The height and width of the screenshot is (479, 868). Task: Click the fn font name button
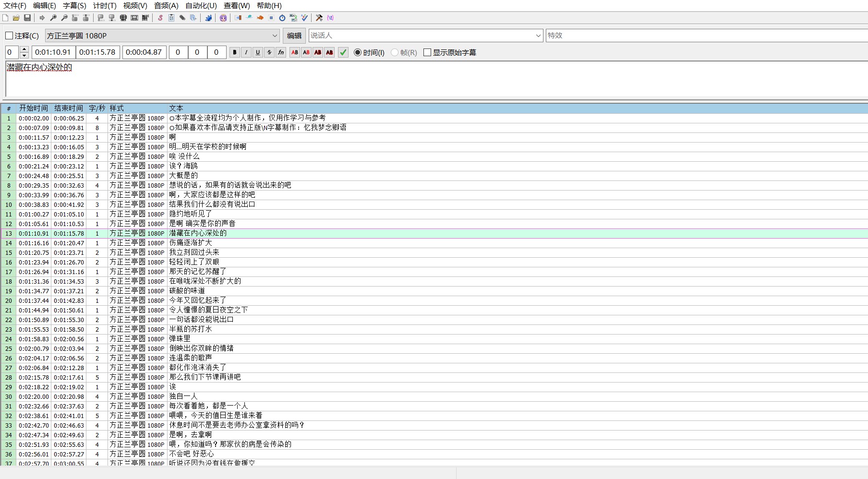point(281,52)
